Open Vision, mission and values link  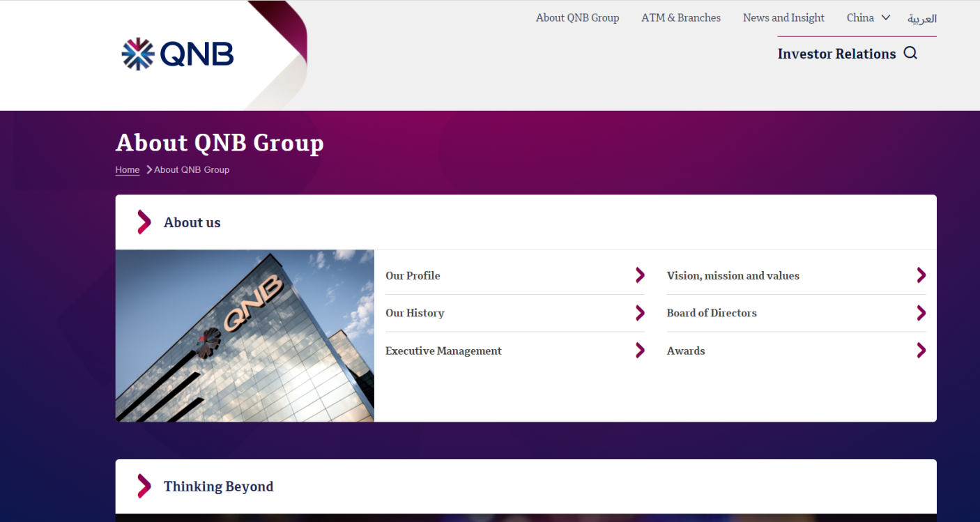pos(733,276)
